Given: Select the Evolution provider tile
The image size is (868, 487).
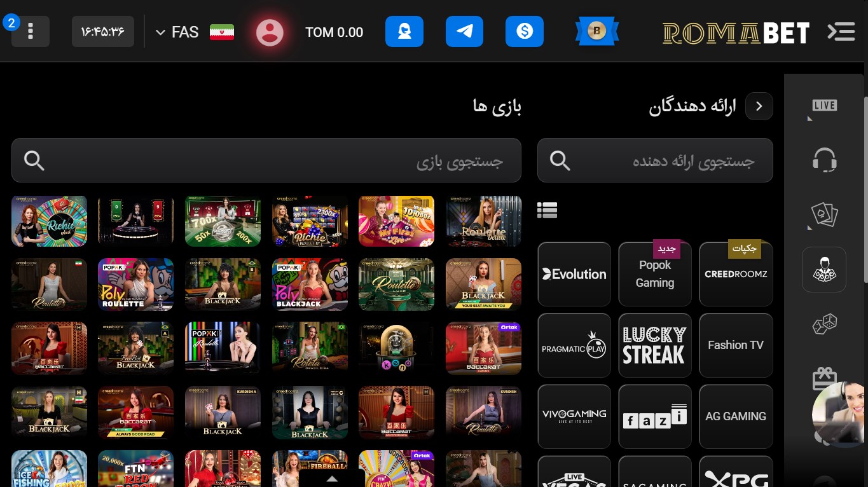Looking at the screenshot, I should click(574, 274).
